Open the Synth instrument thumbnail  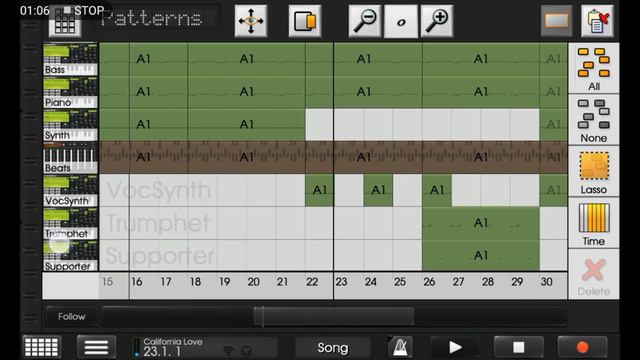71,125
